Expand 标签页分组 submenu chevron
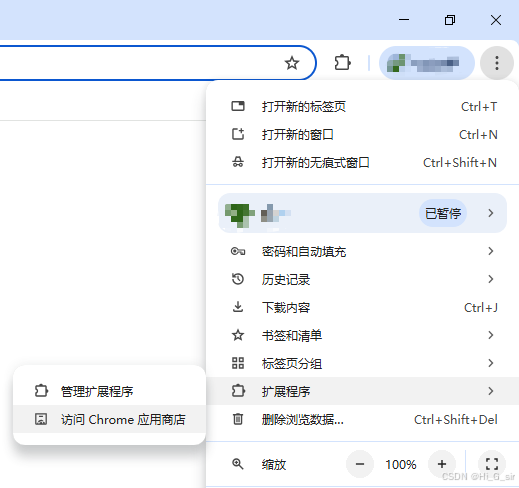Image resolution: width=519 pixels, height=488 pixels. point(491,363)
